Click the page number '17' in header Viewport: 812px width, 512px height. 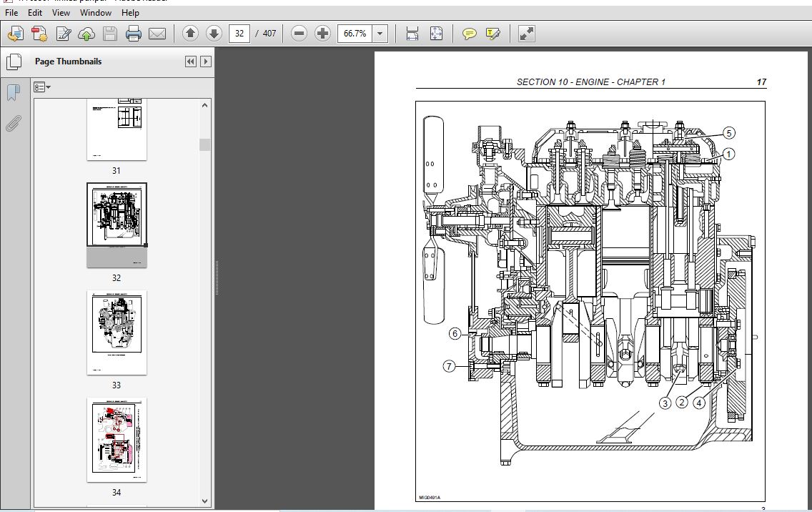[x=761, y=82]
